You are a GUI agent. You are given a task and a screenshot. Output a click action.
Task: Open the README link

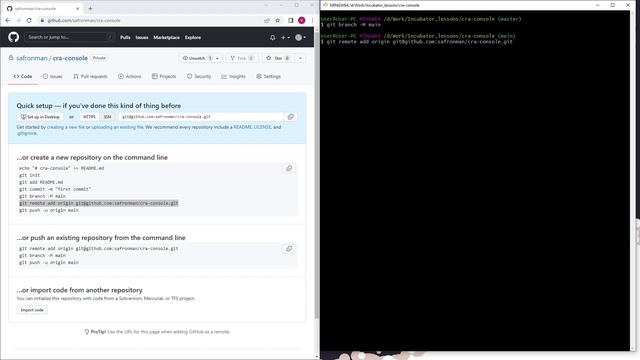[242, 127]
